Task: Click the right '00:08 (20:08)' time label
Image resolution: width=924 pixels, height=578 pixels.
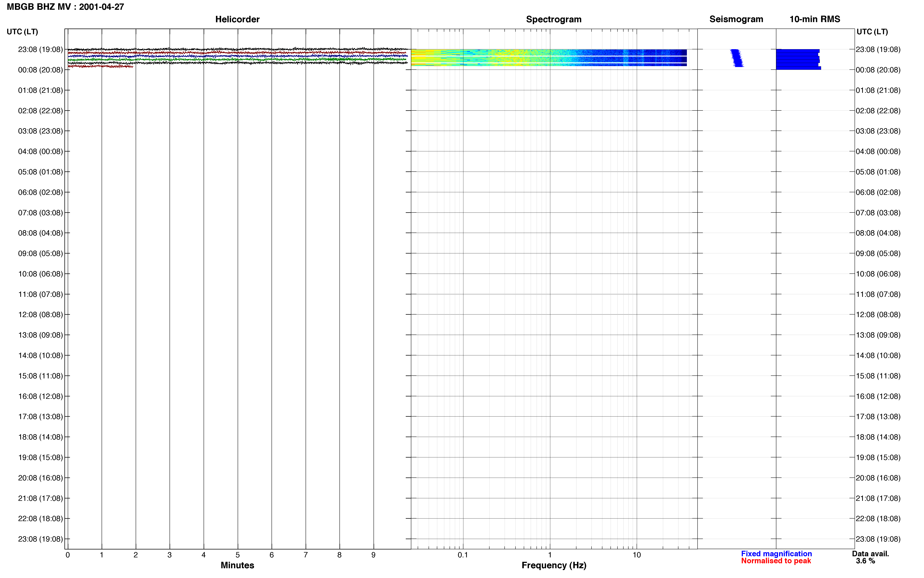Action: point(878,70)
